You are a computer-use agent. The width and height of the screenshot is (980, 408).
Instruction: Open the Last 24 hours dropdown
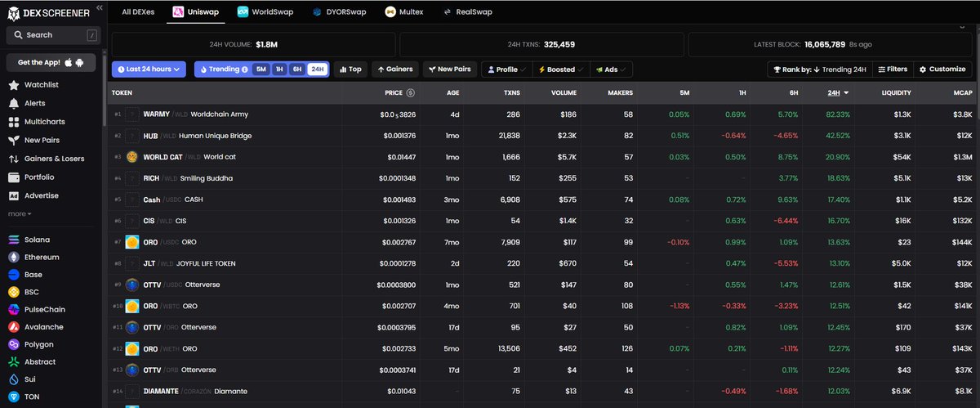tap(149, 69)
